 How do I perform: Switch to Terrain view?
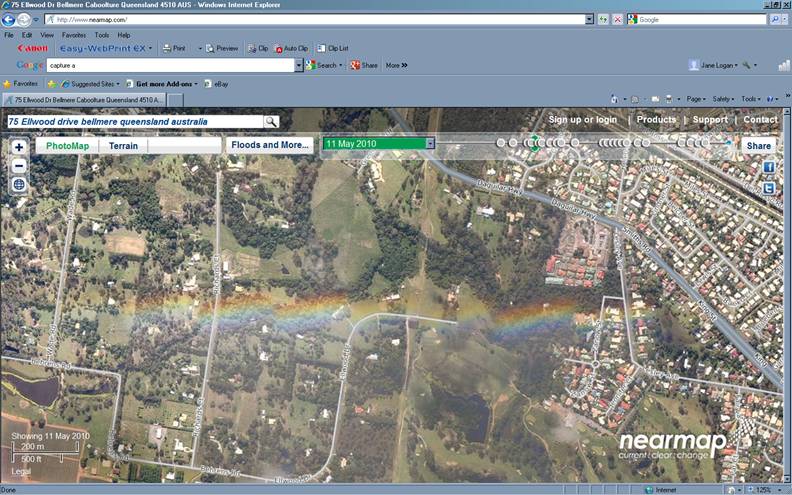pos(124,145)
